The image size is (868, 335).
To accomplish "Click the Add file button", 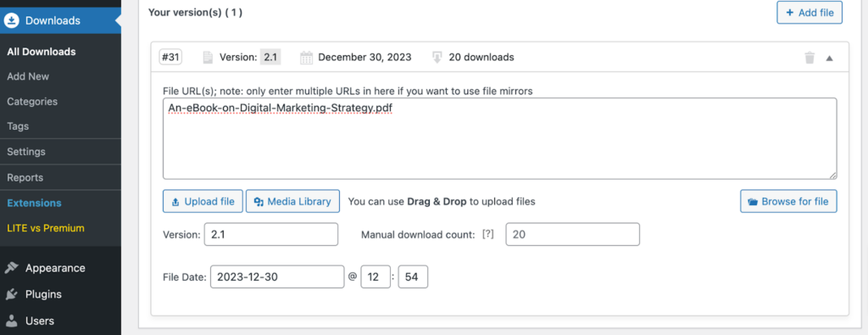I will point(810,13).
